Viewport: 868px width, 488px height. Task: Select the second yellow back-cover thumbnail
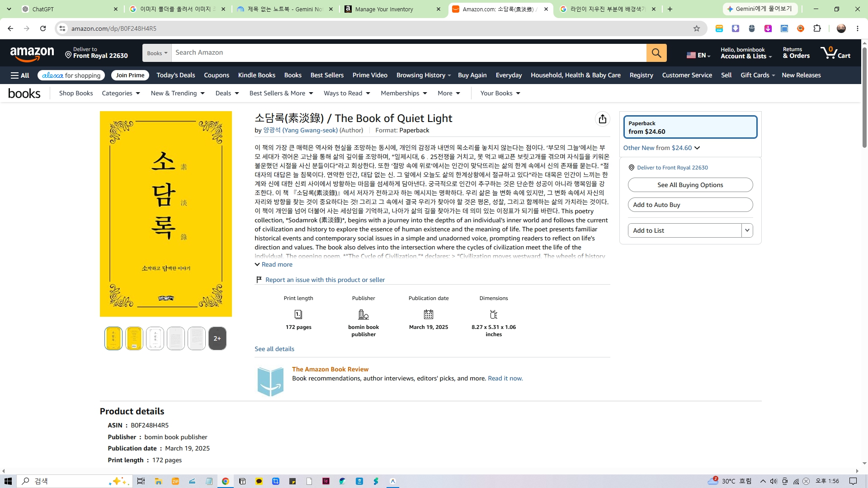click(x=134, y=338)
